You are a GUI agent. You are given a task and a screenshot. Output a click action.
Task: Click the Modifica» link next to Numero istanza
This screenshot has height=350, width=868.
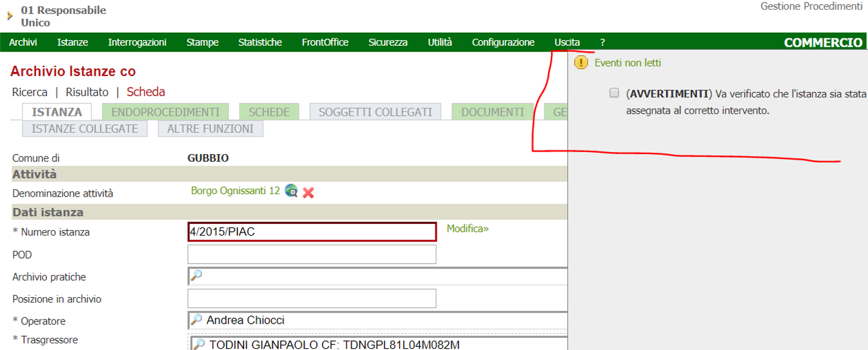[x=467, y=229]
